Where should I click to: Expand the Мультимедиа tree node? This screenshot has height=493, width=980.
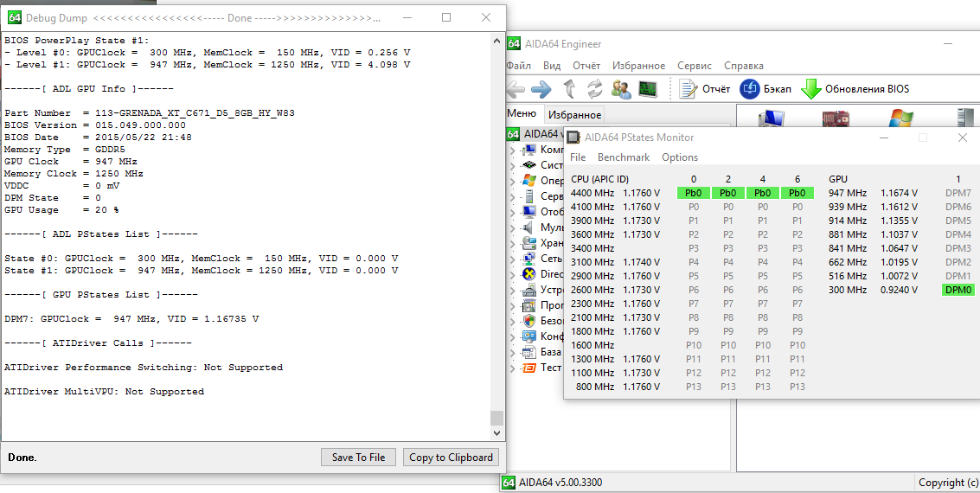[513, 228]
